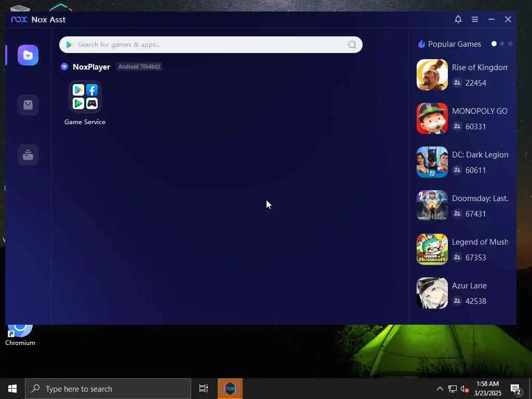Open MONOPOLY GO game thumbnail
532x399 pixels.
432,118
